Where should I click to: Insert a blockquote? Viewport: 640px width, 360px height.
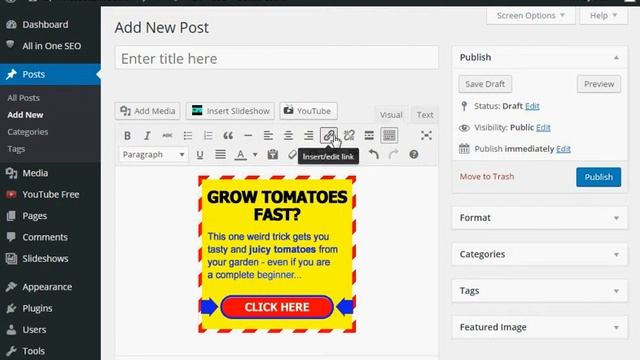click(228, 136)
